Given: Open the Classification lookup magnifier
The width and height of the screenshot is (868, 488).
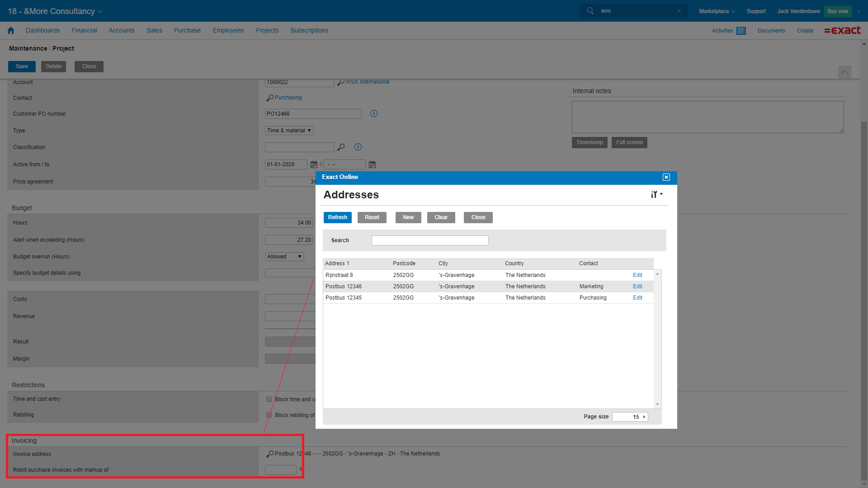Looking at the screenshot, I should point(341,147).
